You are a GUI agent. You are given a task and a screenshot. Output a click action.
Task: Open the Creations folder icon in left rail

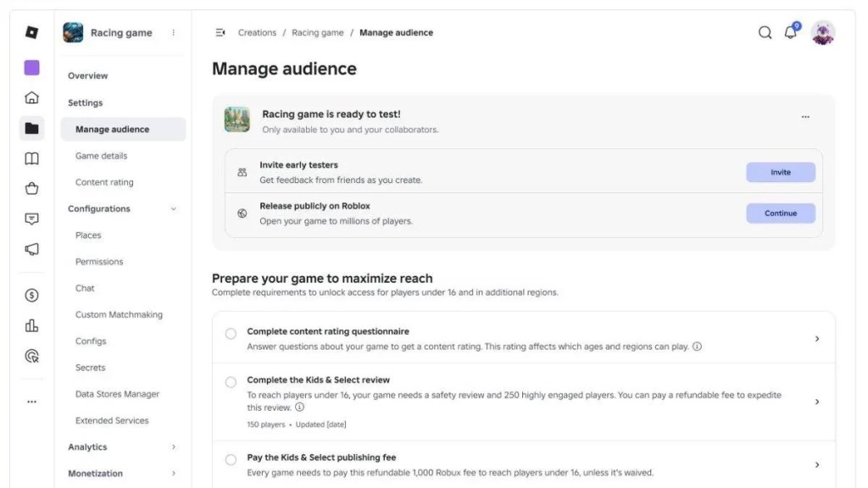pos(31,129)
